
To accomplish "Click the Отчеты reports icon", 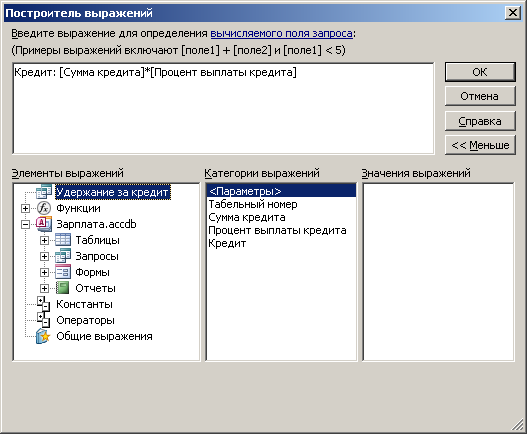I will tap(63, 288).
